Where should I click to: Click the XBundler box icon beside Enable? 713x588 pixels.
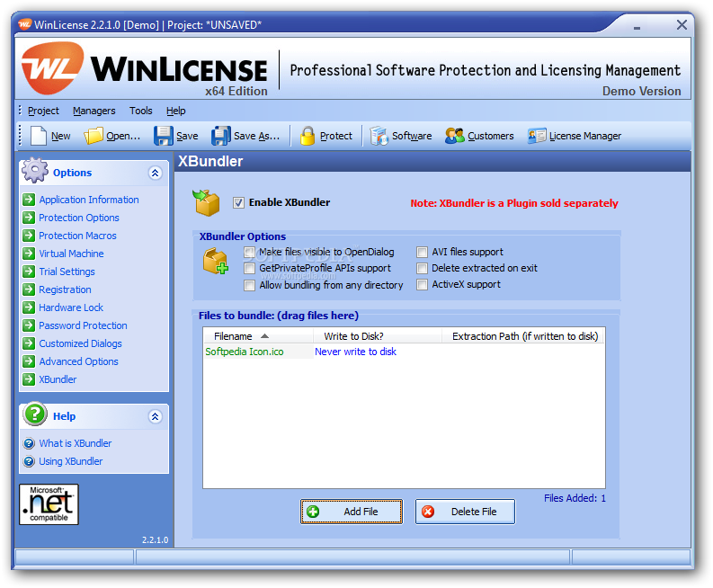tap(206, 203)
